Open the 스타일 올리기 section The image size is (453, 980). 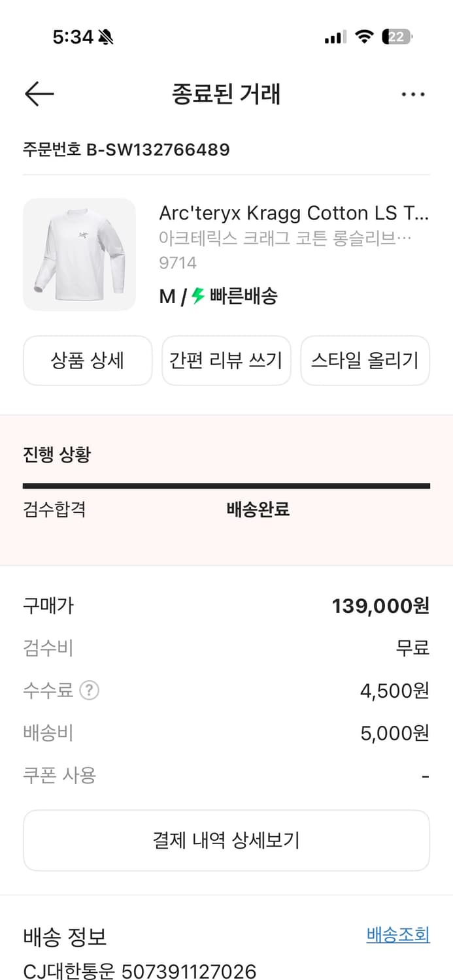pyautogui.click(x=365, y=361)
